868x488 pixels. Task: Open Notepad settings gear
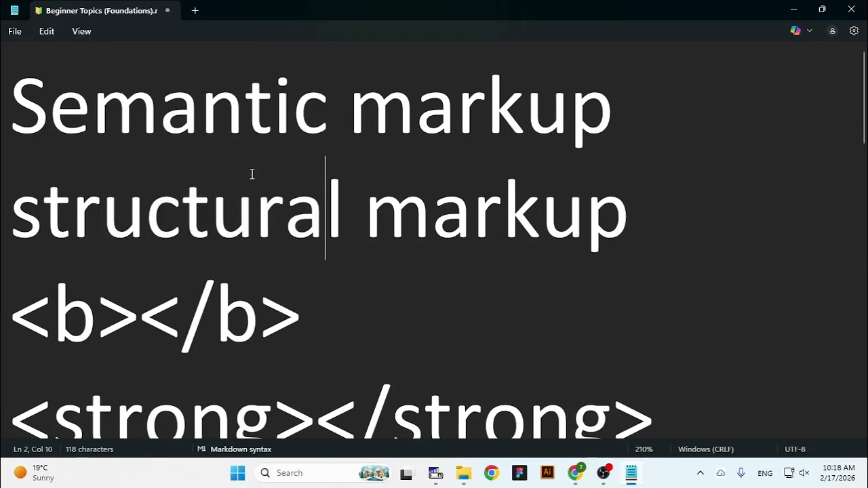tap(854, 30)
